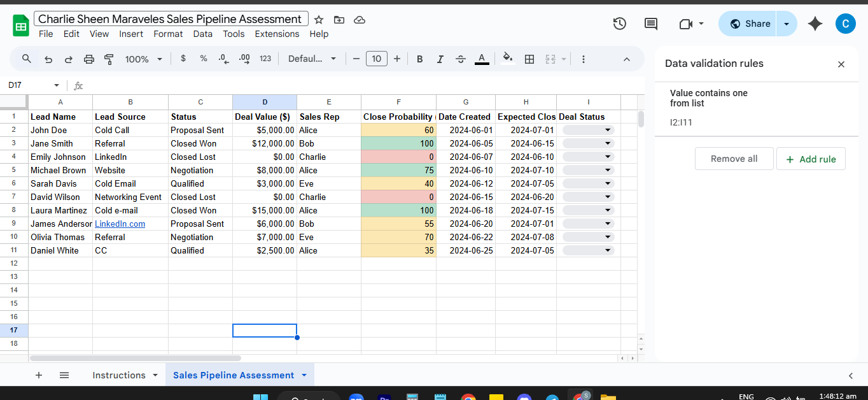Open the number format 123 menu
Image resolution: width=868 pixels, height=400 pixels.
265,59
